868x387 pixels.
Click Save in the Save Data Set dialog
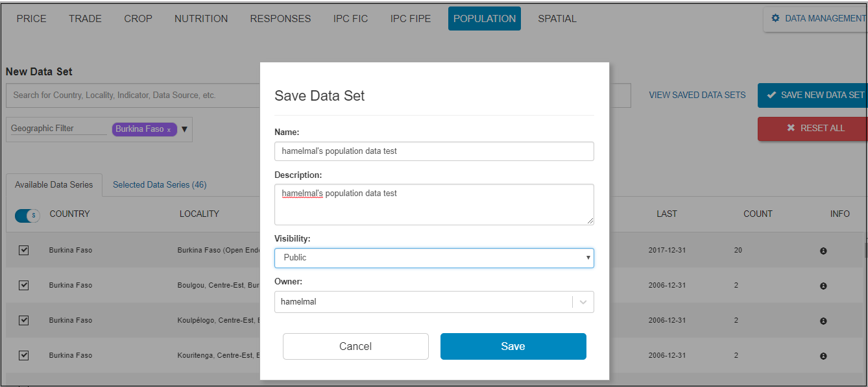pyautogui.click(x=513, y=346)
